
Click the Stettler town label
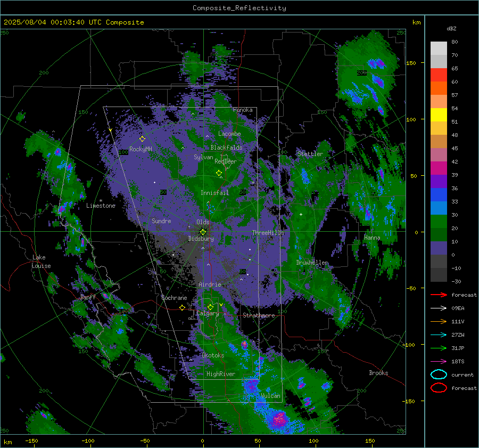pyautogui.click(x=310, y=154)
